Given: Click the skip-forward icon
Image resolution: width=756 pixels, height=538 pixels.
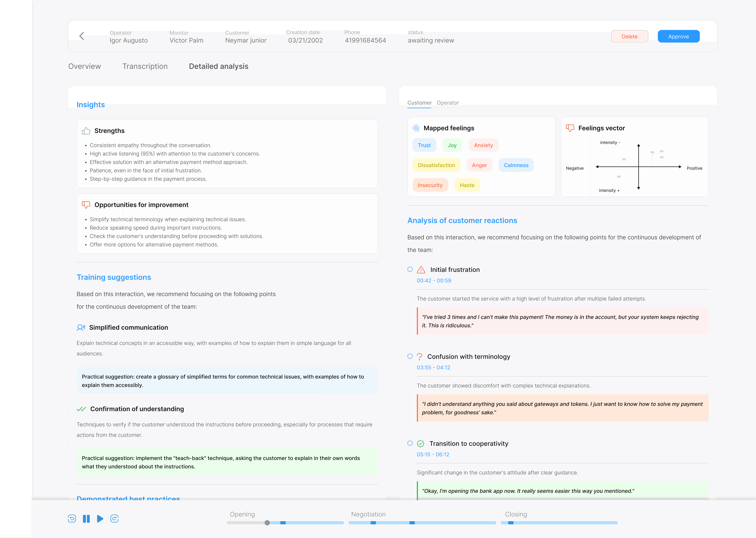Looking at the screenshot, I should [115, 518].
